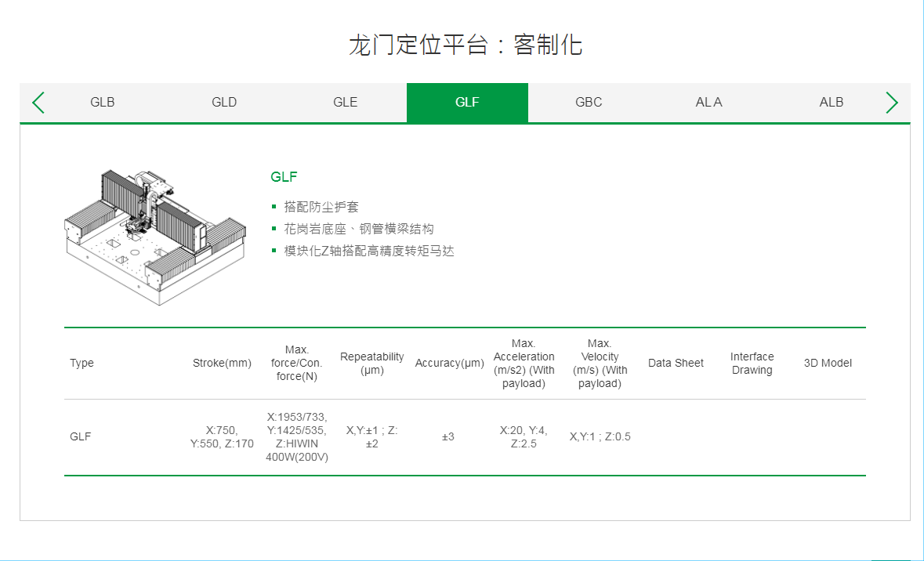924x561 pixels.
Task: Click the Max. Velocity column header
Action: [600, 363]
